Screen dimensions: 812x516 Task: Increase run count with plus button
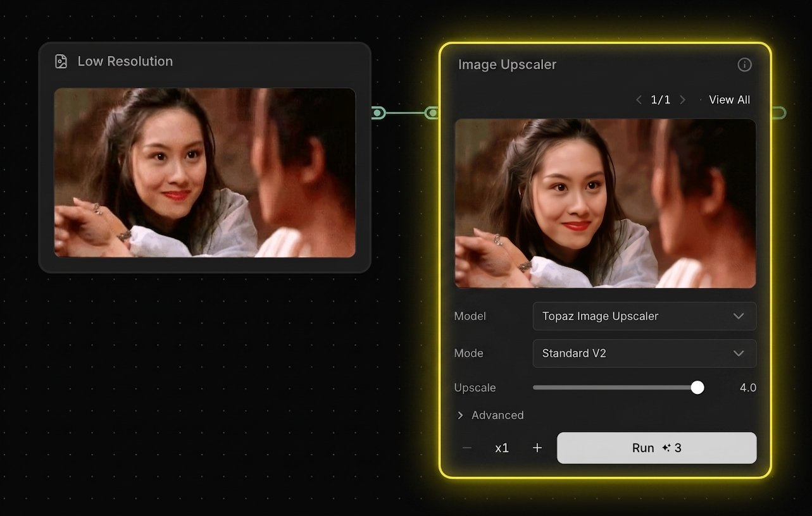(x=537, y=448)
